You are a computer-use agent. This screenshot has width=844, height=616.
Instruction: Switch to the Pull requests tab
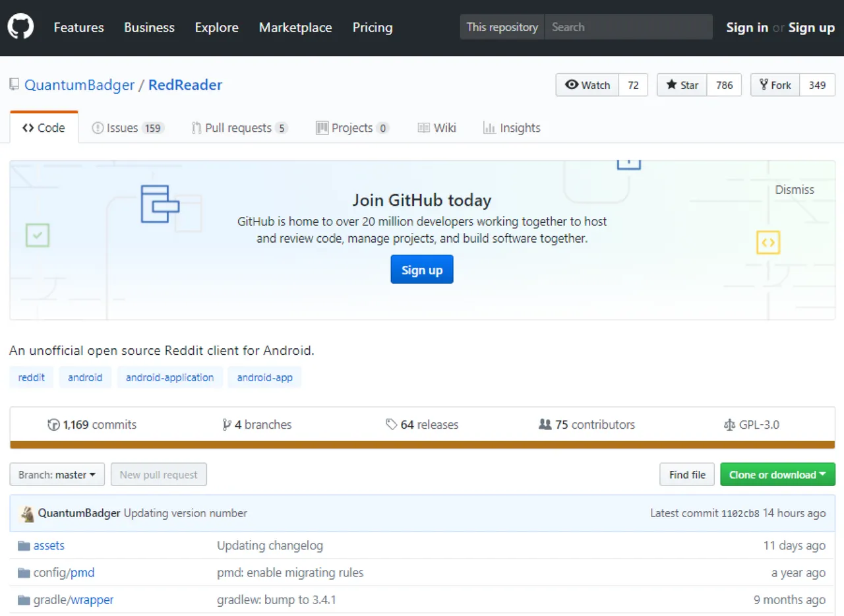click(239, 128)
